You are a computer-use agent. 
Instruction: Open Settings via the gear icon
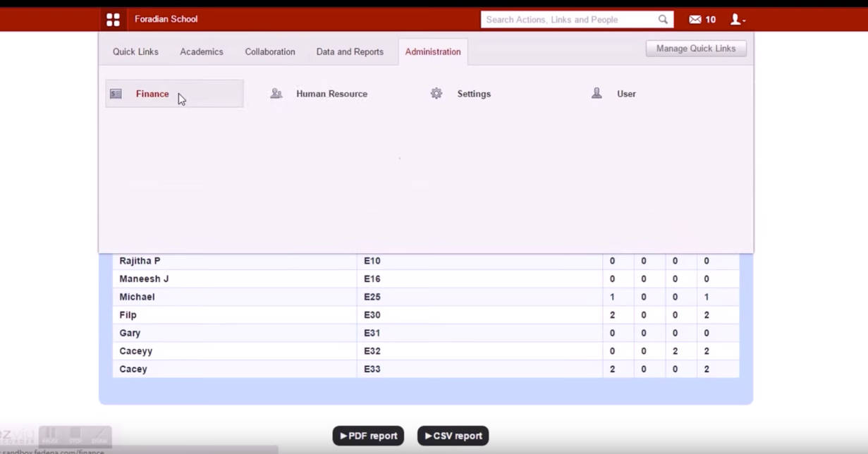coord(436,92)
